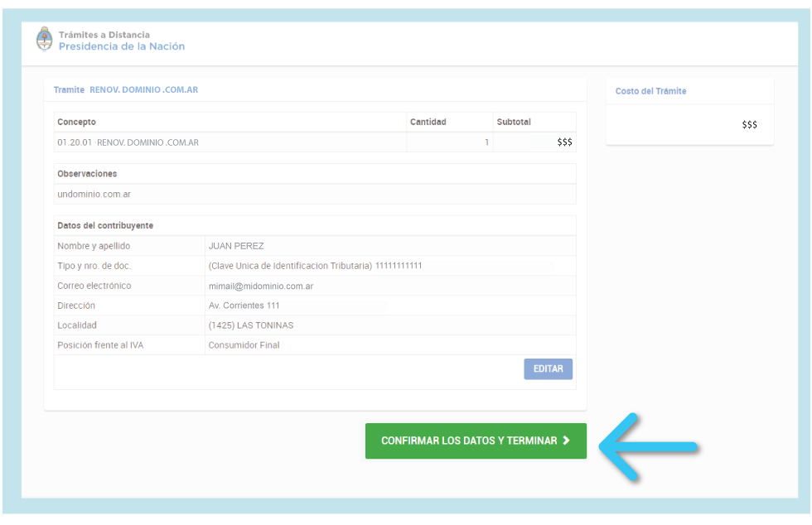Select the Tramite RENOV. DOMINIO .COM.AR title
Viewport: 812px width, 525px height.
(126, 89)
